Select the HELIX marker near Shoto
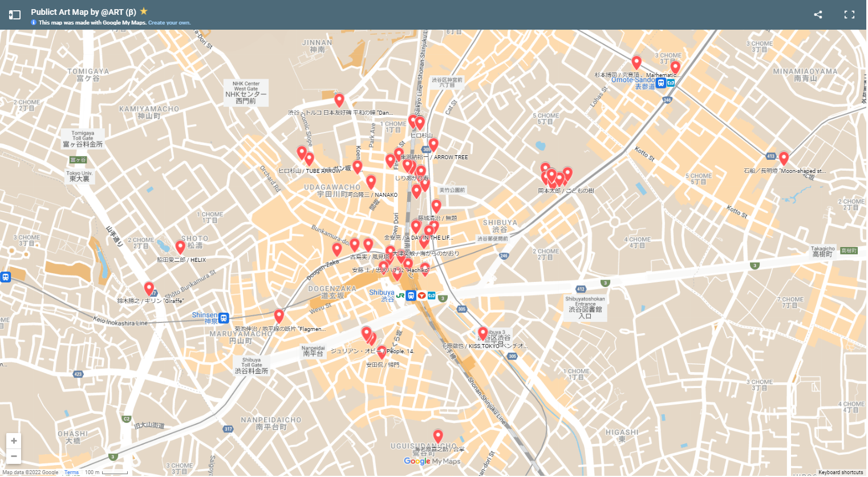868x477 pixels. (180, 246)
